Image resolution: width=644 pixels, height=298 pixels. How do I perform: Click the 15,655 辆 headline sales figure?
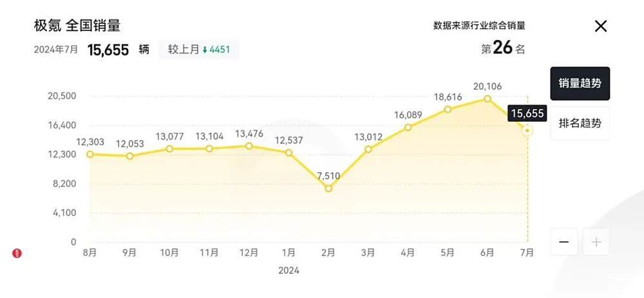(118, 50)
